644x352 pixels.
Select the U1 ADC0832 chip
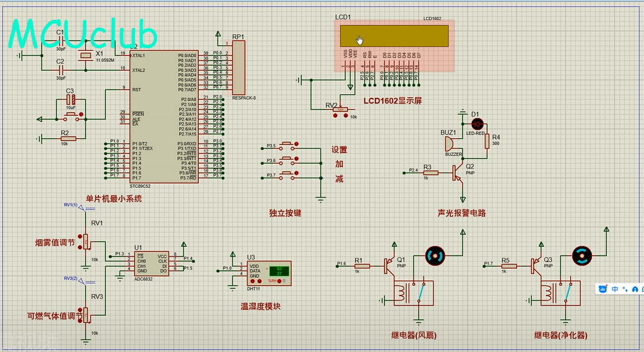[x=152, y=263]
